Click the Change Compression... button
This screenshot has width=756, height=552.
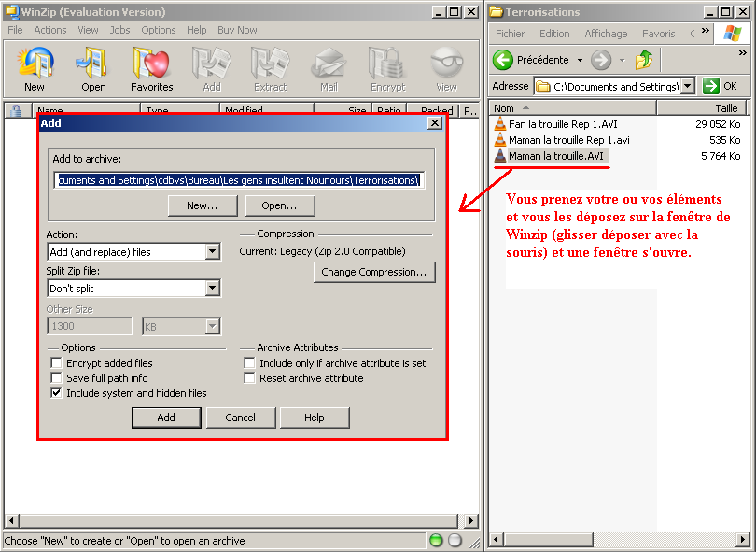(374, 272)
